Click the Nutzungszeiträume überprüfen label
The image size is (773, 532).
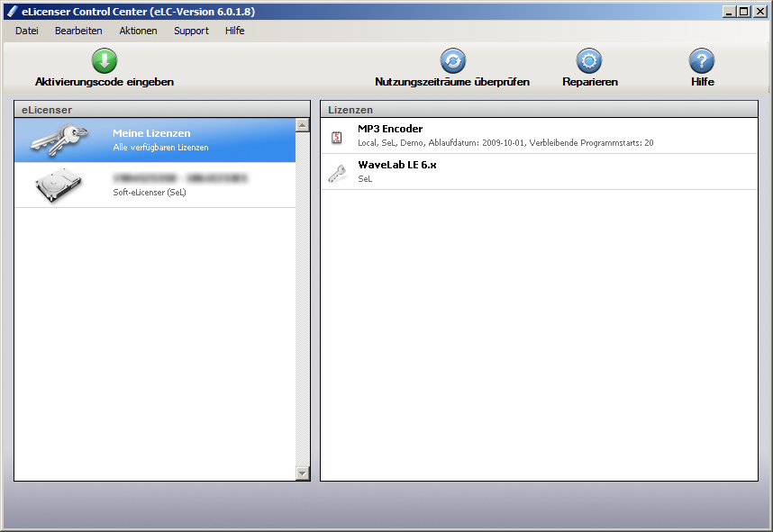(x=452, y=82)
